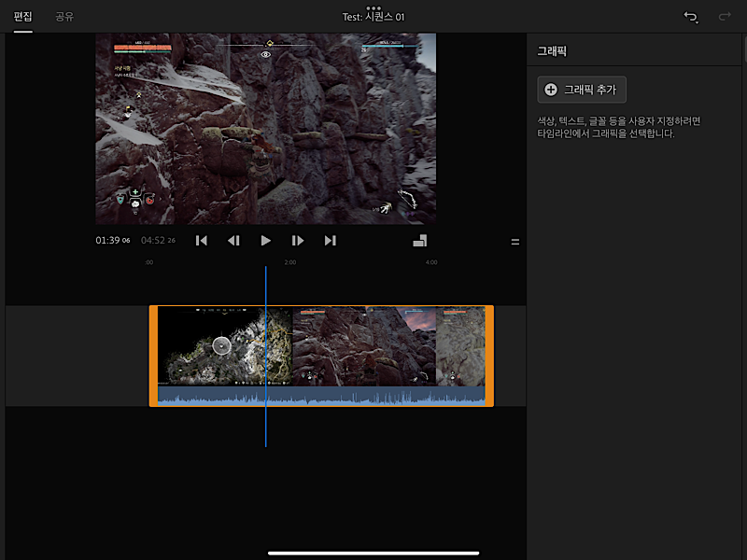Click the 그래픽 panel header

552,51
